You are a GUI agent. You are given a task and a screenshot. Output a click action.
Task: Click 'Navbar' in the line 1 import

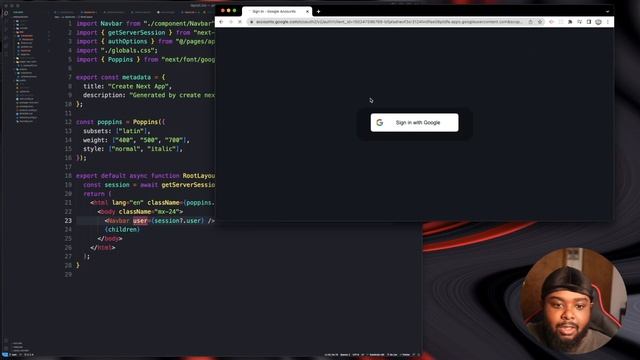point(111,24)
